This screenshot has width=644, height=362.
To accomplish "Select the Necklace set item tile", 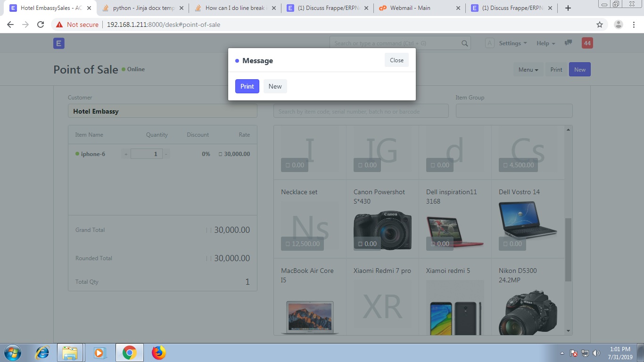I will (x=310, y=219).
